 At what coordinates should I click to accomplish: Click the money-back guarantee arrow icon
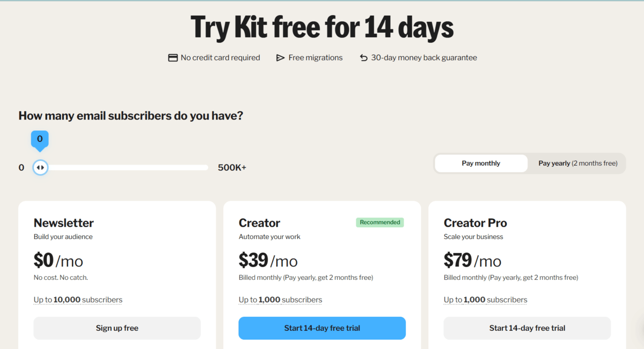click(x=363, y=57)
